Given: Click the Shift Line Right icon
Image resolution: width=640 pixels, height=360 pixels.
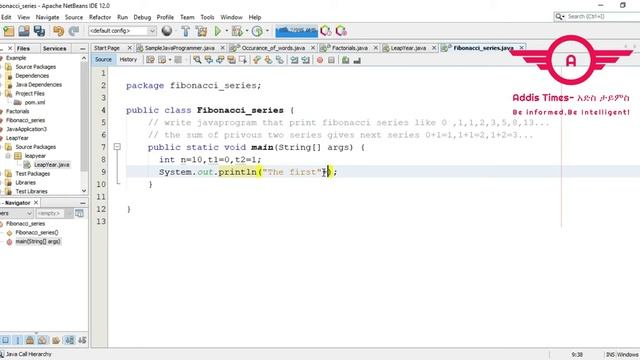Looking at the screenshot, I should click(306, 60).
